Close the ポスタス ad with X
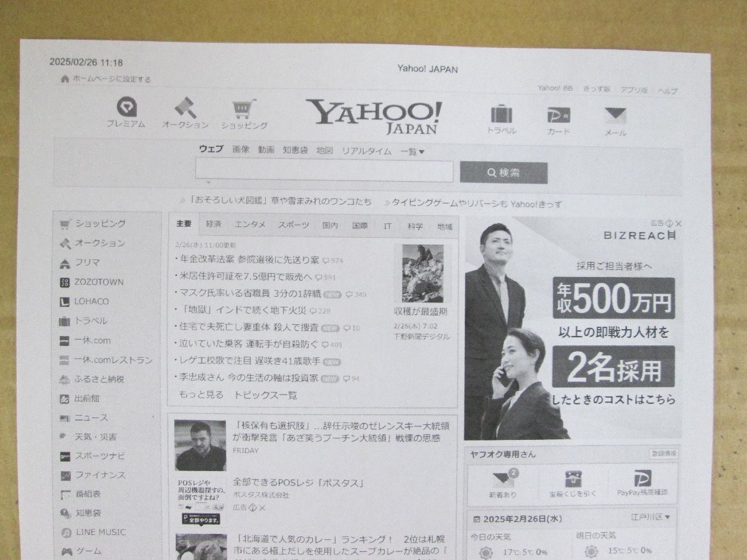The image size is (747, 560). pos(262,508)
